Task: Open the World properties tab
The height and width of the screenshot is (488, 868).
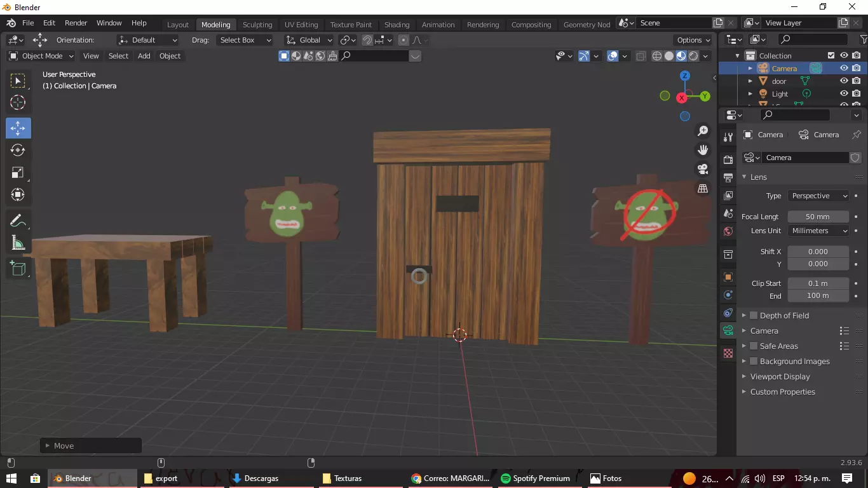Action: tap(728, 231)
